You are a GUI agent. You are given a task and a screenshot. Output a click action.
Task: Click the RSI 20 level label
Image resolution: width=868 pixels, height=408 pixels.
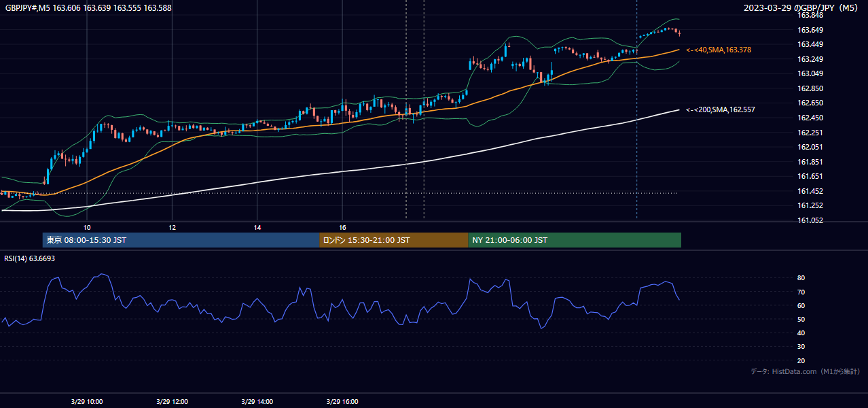pyautogui.click(x=801, y=360)
